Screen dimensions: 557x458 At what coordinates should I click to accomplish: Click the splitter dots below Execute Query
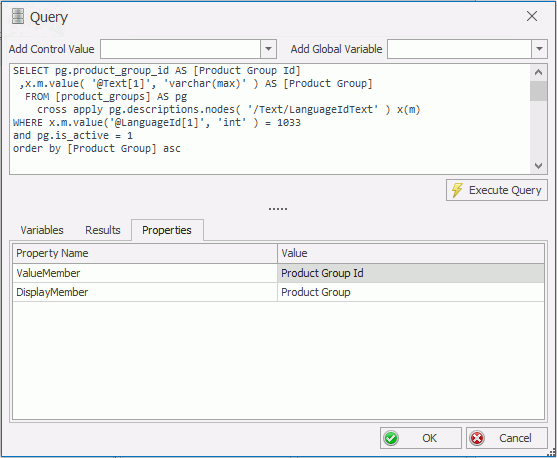[278, 209]
